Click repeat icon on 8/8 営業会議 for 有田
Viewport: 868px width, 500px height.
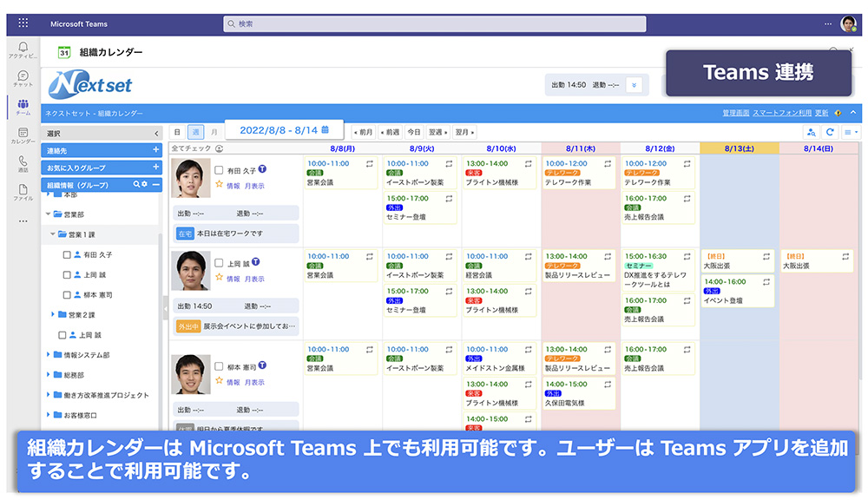(370, 164)
